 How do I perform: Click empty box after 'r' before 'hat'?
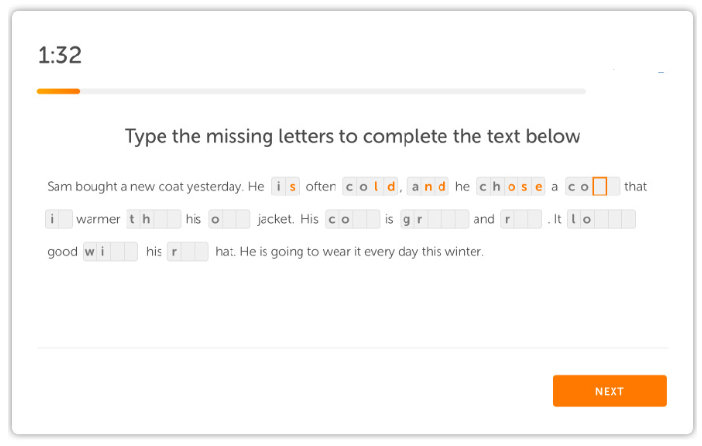[x=188, y=252]
